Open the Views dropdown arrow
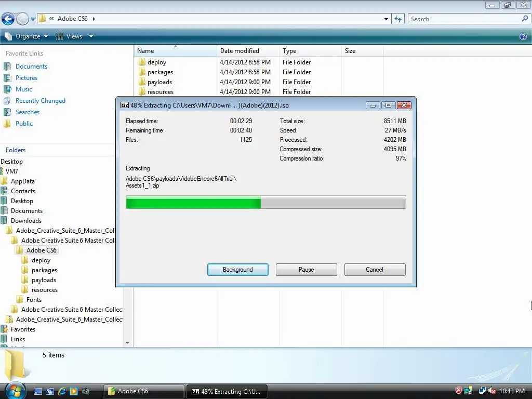Viewport: 532px width, 399px height. click(91, 36)
